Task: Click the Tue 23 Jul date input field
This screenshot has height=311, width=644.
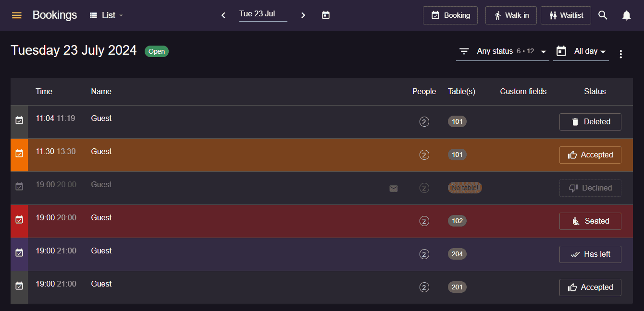Action: pyautogui.click(x=263, y=13)
